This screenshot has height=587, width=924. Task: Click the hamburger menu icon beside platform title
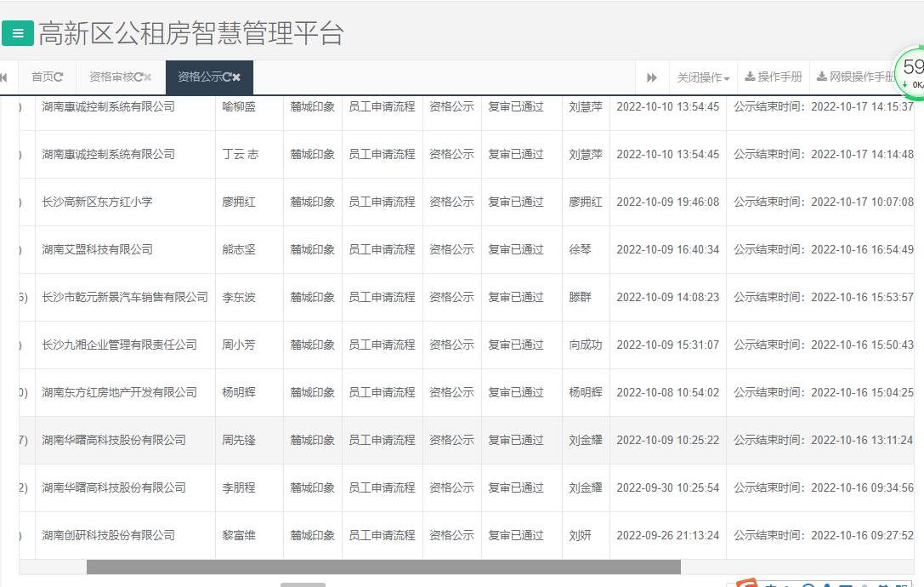(x=17, y=33)
